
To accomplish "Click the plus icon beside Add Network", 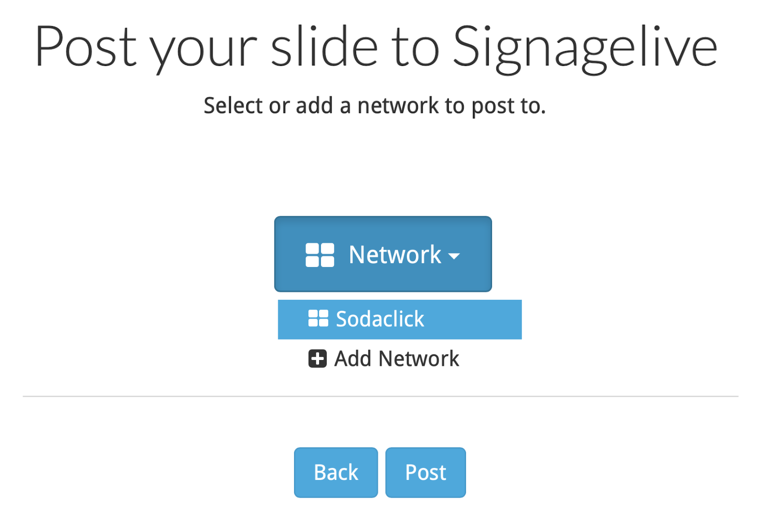I will point(317,359).
